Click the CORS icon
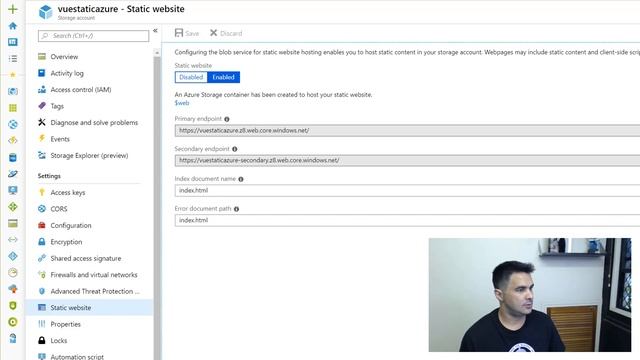This screenshot has width=640, height=360. 42,209
